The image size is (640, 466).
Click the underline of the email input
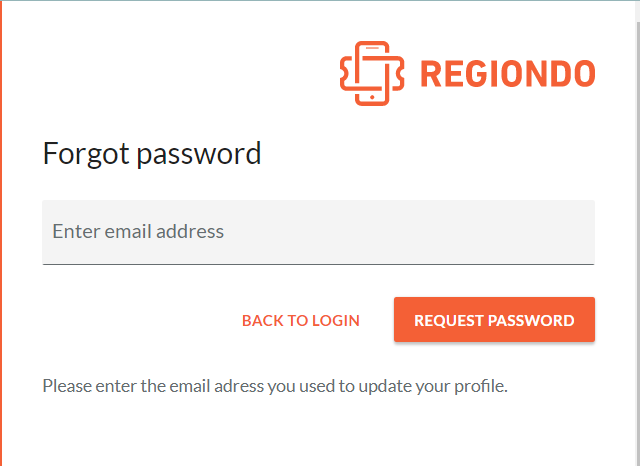(x=318, y=264)
